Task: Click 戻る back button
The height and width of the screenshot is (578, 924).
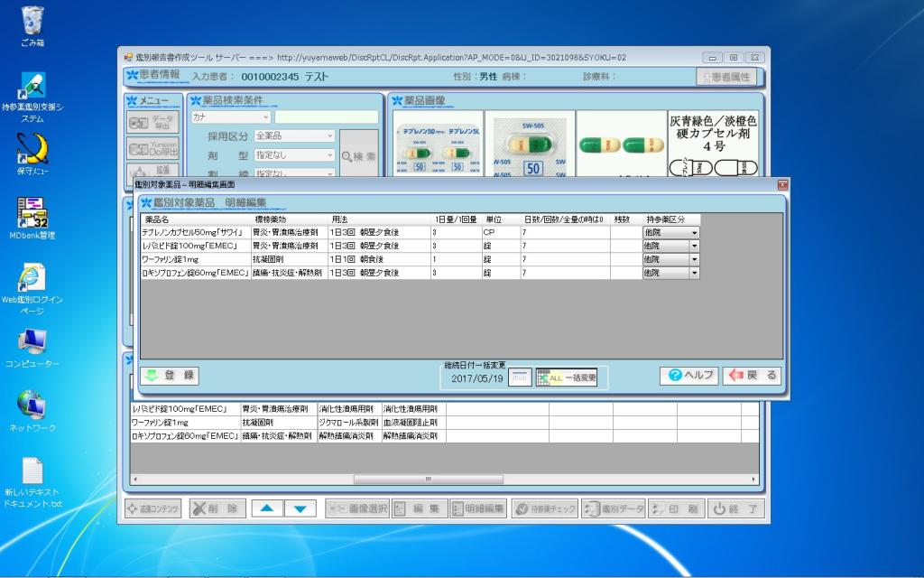Action: click(x=753, y=376)
